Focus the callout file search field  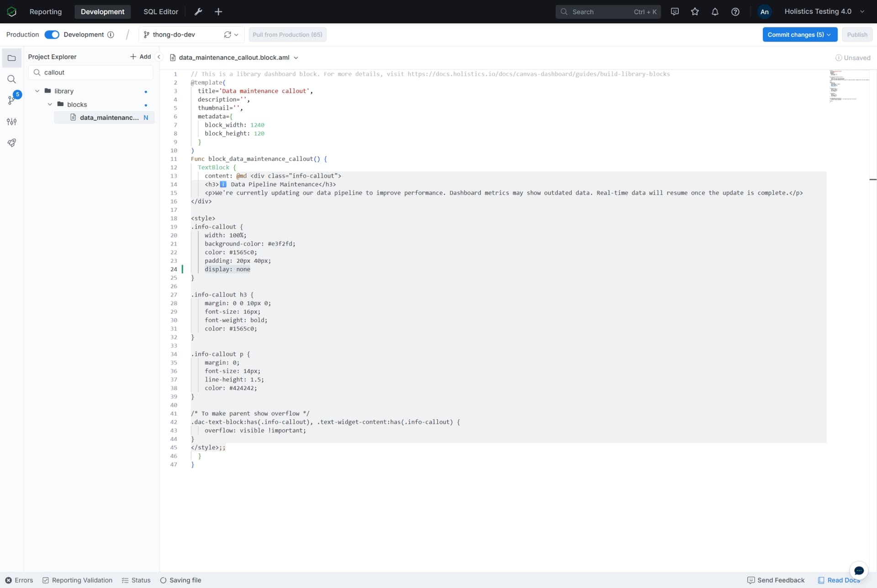coord(90,72)
